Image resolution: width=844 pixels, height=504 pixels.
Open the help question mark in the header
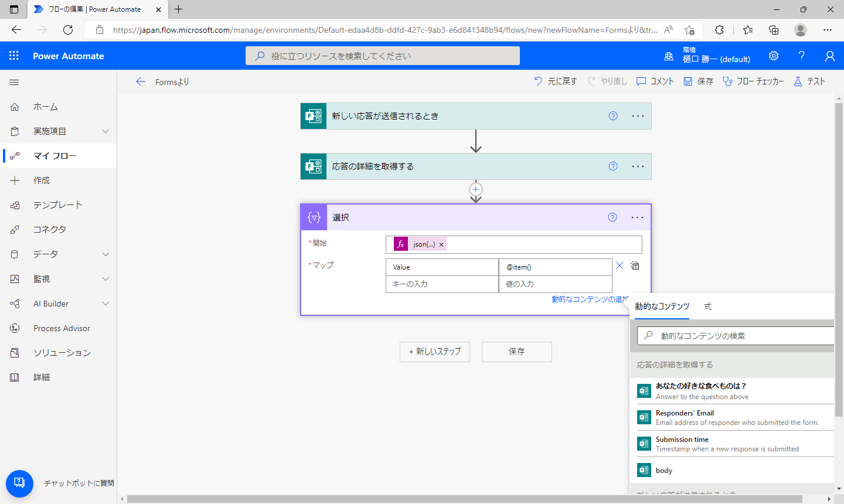802,56
